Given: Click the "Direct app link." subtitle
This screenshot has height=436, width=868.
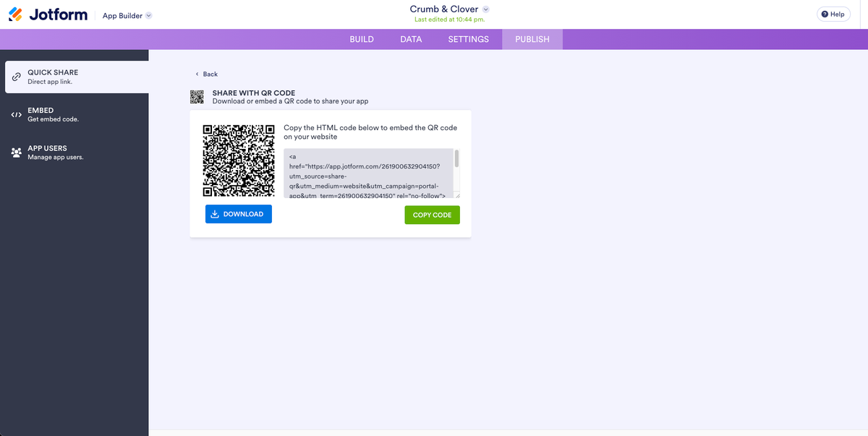Looking at the screenshot, I should pos(50,82).
